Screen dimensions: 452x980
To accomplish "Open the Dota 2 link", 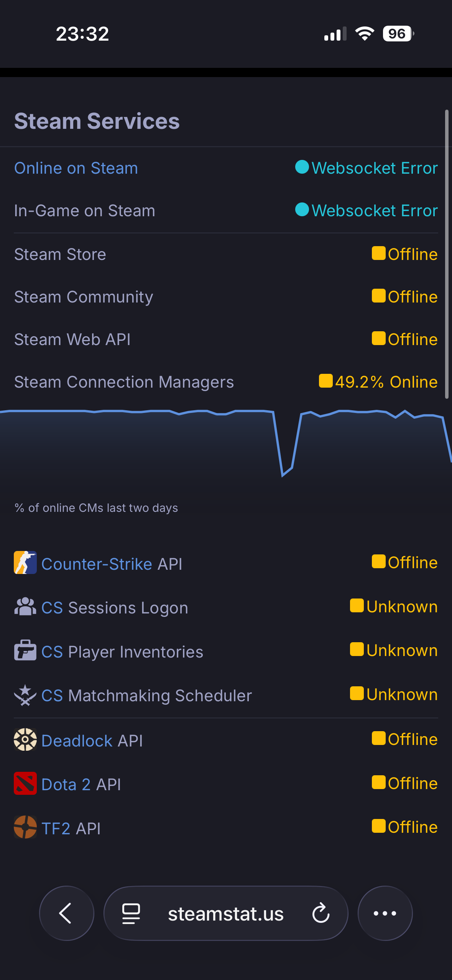I will pos(66,784).
